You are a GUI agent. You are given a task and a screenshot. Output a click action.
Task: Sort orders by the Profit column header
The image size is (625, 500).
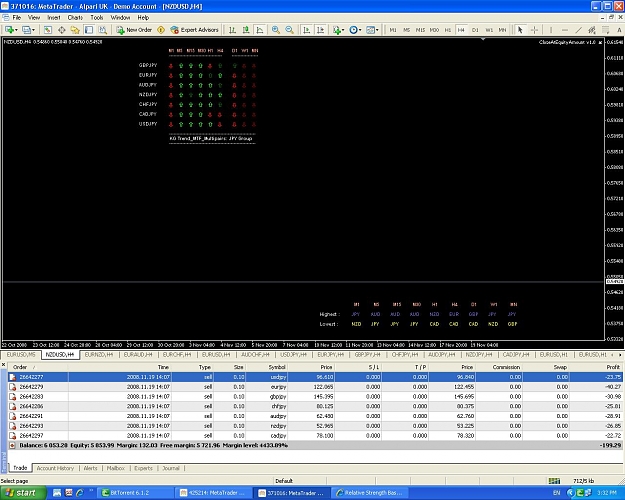[x=613, y=367]
